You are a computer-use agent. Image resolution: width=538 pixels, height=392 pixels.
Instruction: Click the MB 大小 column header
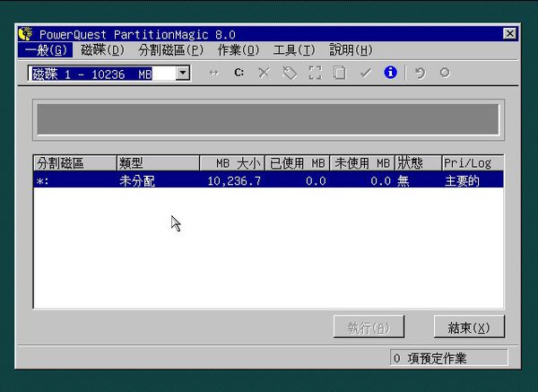232,162
